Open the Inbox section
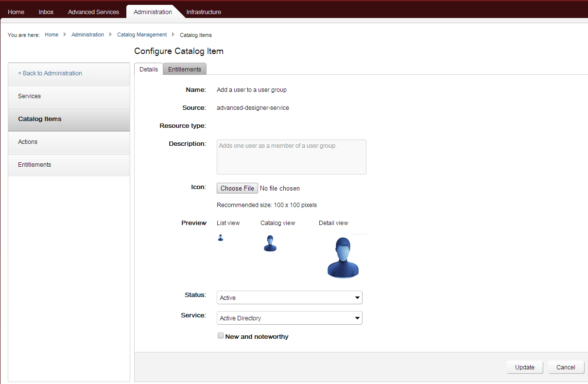 click(46, 11)
